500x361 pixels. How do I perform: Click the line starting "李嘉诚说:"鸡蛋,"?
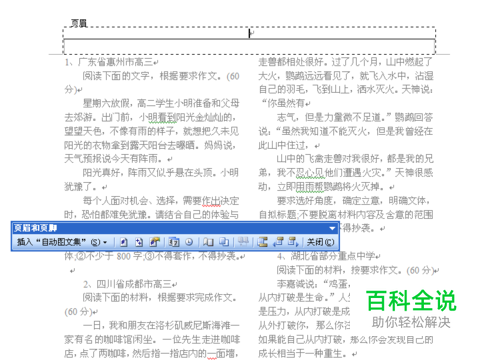[314, 284]
